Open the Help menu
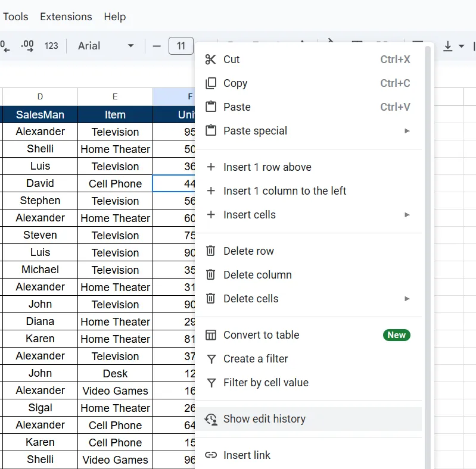Image resolution: width=476 pixels, height=469 pixels. [x=115, y=17]
